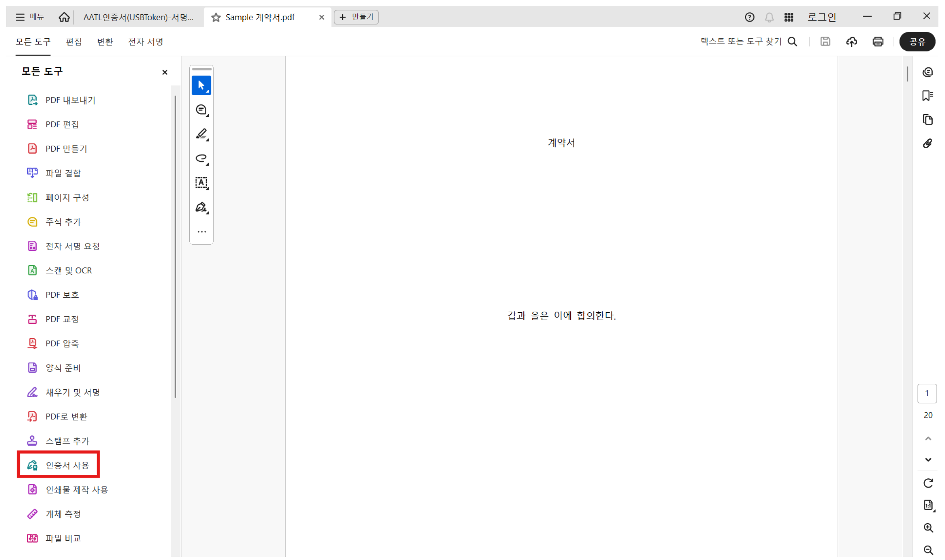Image resolution: width=945 pixels, height=560 pixels.
Task: Open the bookmarks panel icon
Action: point(928,95)
